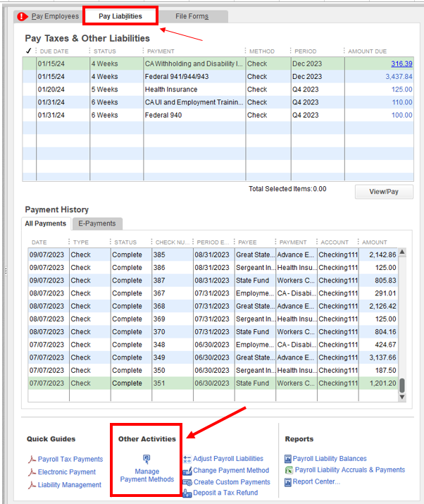
Task: Click the 125.00 Health Insurance amount due
Action: (402, 90)
